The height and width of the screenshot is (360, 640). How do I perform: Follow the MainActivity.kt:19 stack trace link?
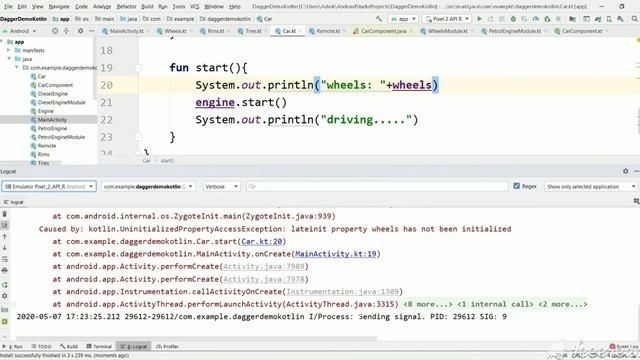[x=336, y=254]
